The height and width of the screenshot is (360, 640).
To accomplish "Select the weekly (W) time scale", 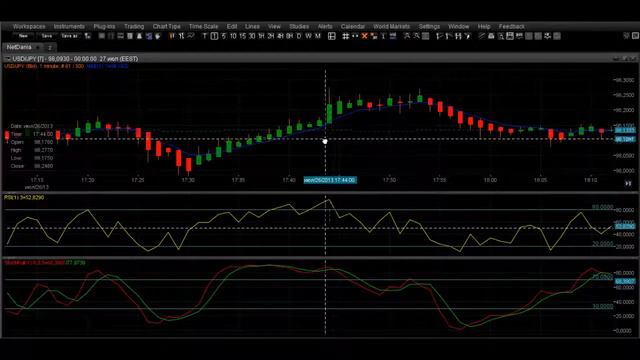I will (308, 36).
